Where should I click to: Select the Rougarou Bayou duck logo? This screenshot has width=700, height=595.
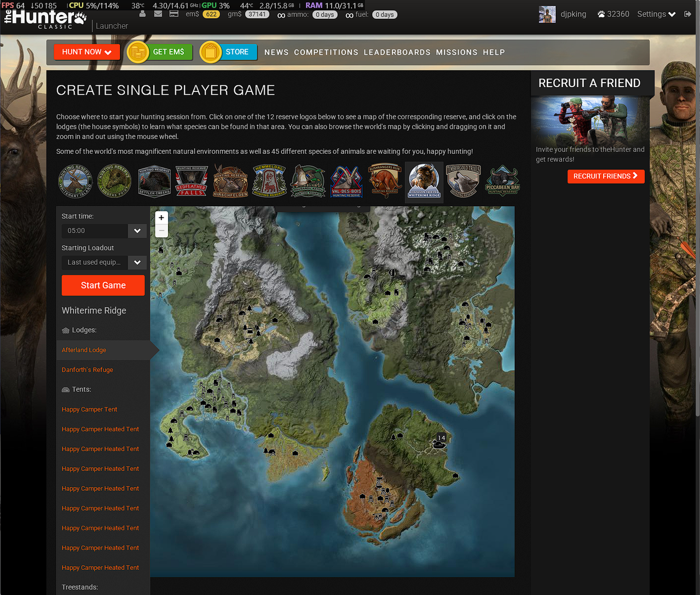(x=308, y=181)
